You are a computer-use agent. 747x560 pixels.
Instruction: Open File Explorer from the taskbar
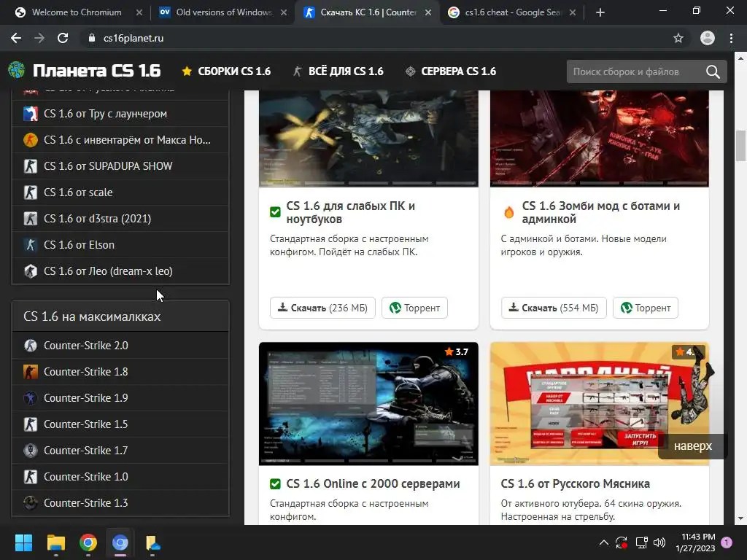(55, 542)
